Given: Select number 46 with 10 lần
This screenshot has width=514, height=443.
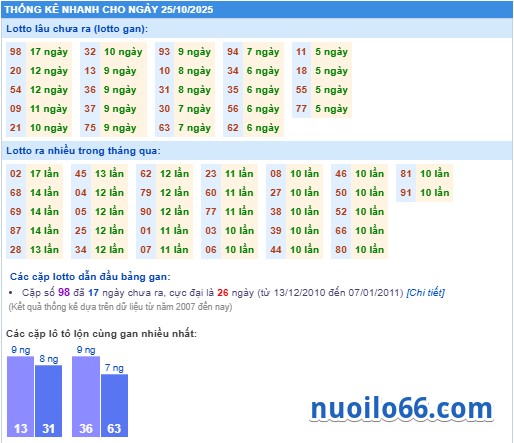Looking at the screenshot, I should tap(341, 174).
